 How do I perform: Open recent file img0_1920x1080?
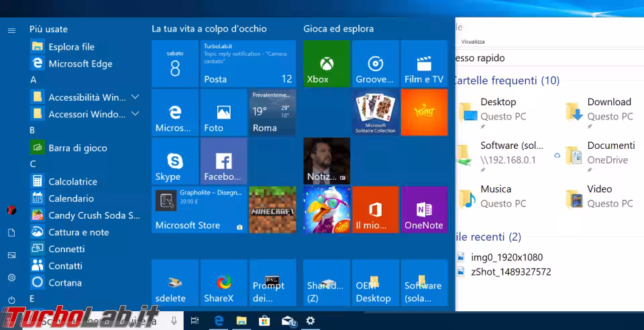coord(506,257)
